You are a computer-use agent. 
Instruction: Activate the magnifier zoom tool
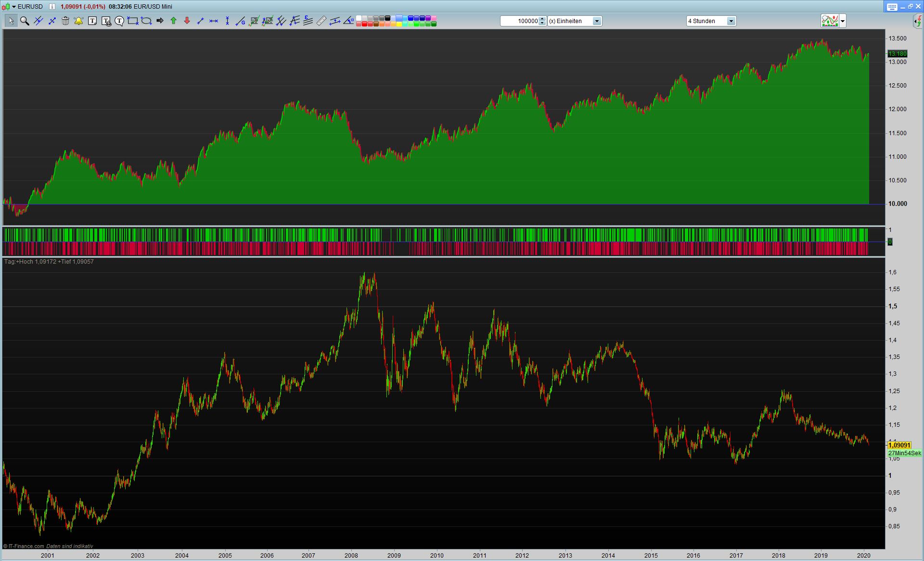25,21
